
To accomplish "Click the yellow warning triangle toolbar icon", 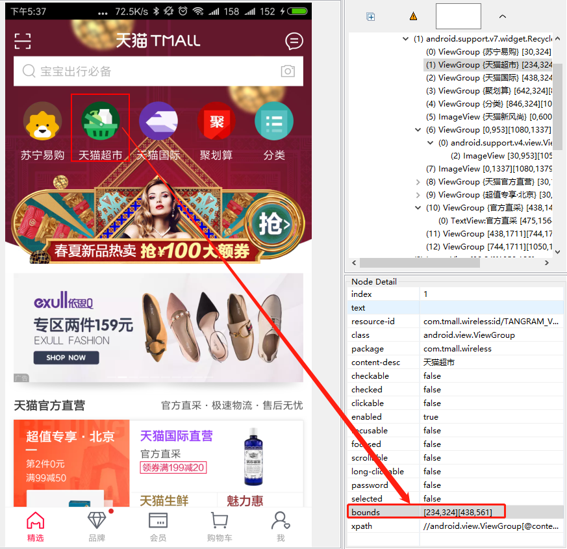I will [413, 16].
